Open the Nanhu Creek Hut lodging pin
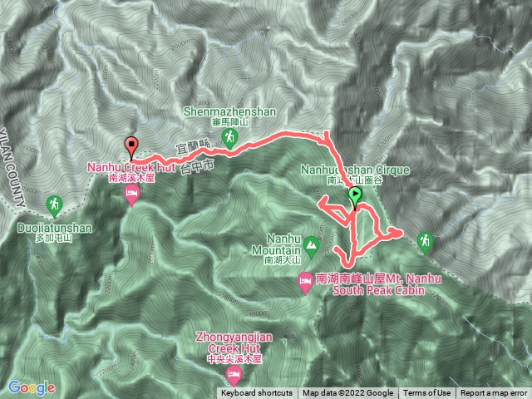532x399 pixels. (x=131, y=195)
